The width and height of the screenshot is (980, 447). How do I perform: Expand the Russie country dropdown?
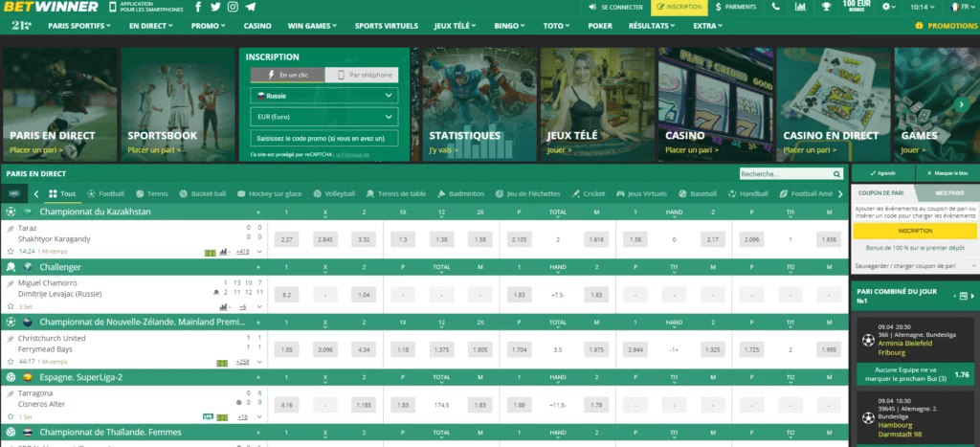323,96
